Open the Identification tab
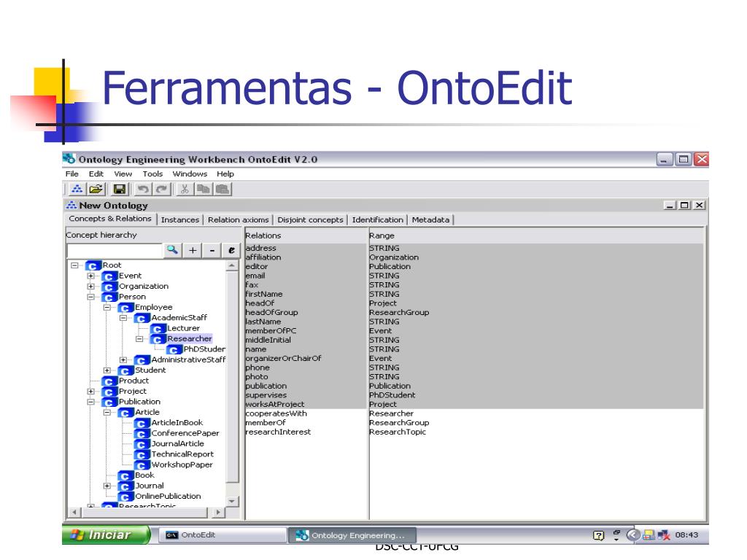This screenshot has width=747, height=560. pos(377,219)
